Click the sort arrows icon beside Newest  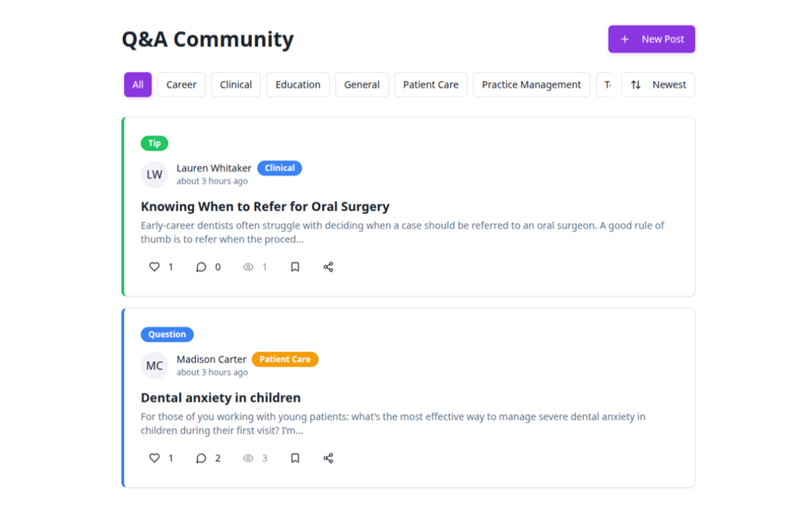tap(636, 85)
